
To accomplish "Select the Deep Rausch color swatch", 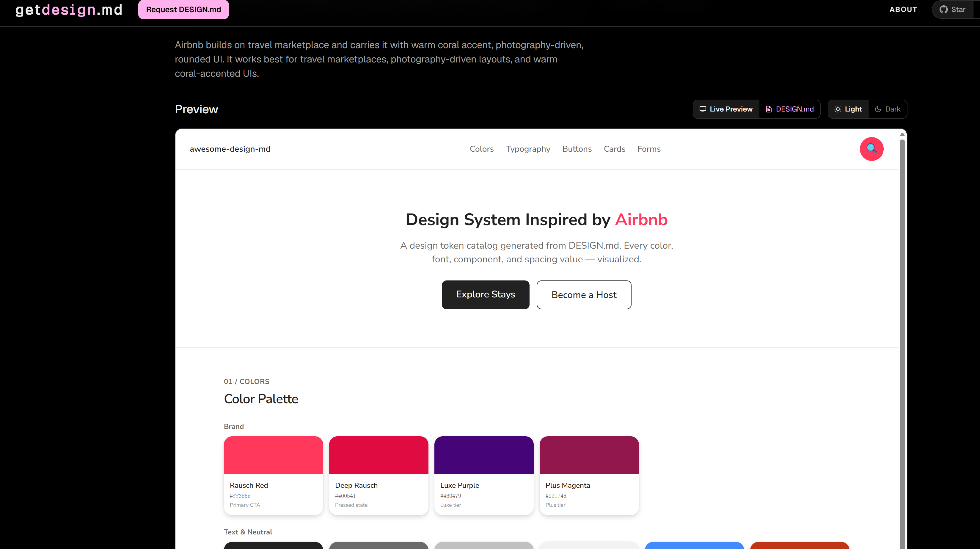I will (379, 476).
